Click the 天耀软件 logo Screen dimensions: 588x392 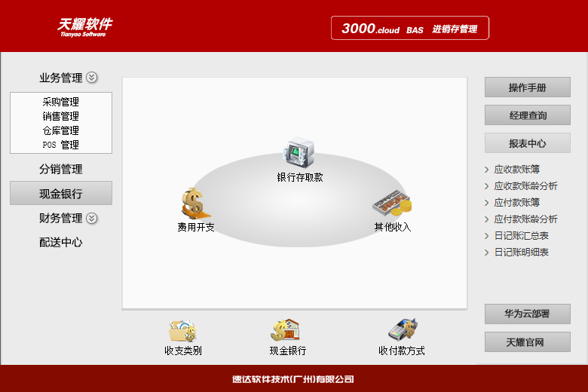84,27
